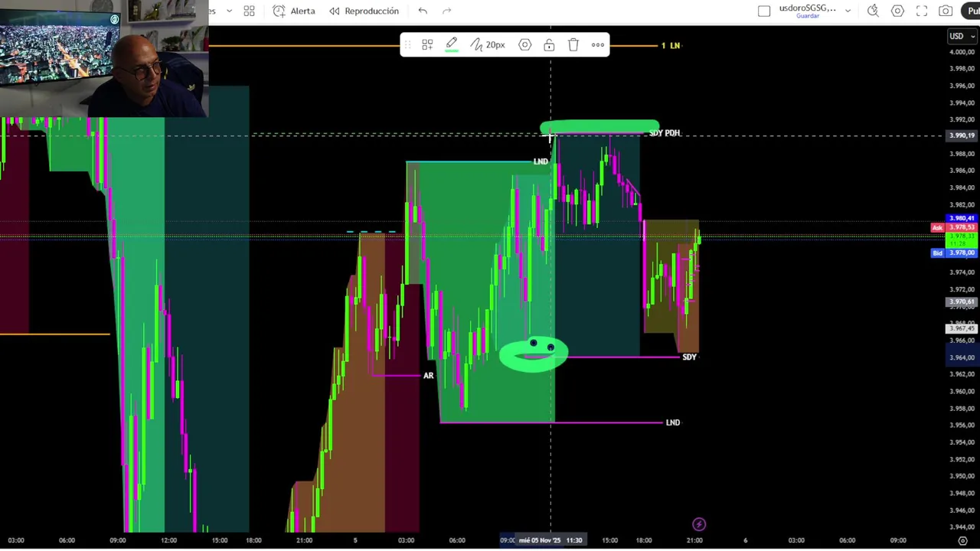Open chart settings hexagon icon in top bar
The width and height of the screenshot is (980, 551).
[x=897, y=11]
